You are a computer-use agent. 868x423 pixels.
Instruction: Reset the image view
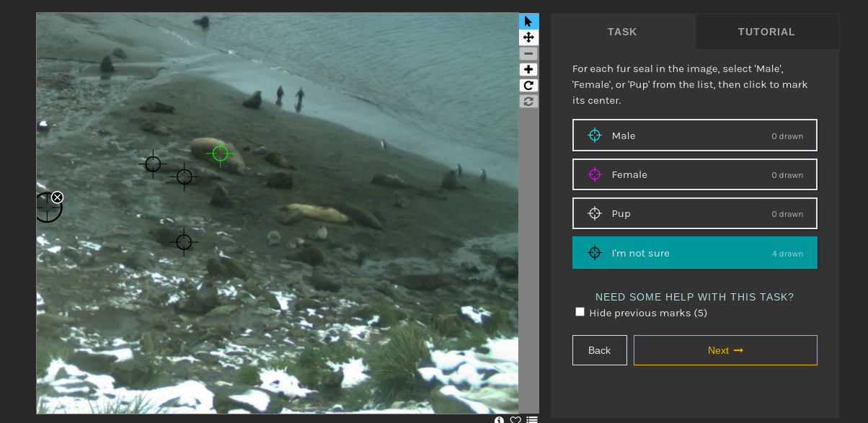point(528,102)
